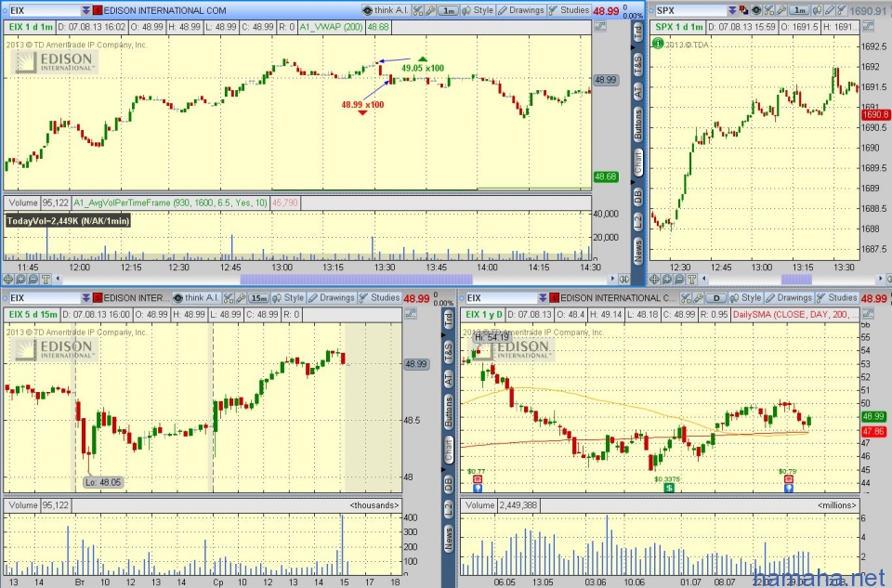Open the 1m timeframe selector in the SPX toolbar
The image size is (892, 588).
click(x=800, y=10)
